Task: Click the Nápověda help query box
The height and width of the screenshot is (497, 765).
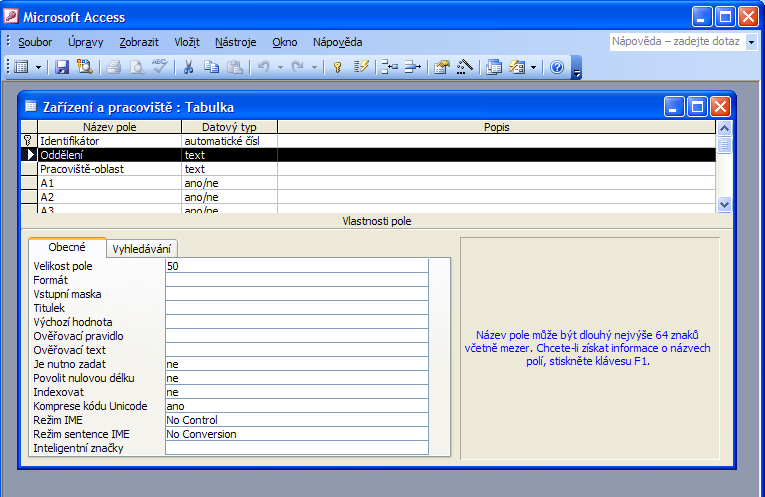Action: coord(678,41)
